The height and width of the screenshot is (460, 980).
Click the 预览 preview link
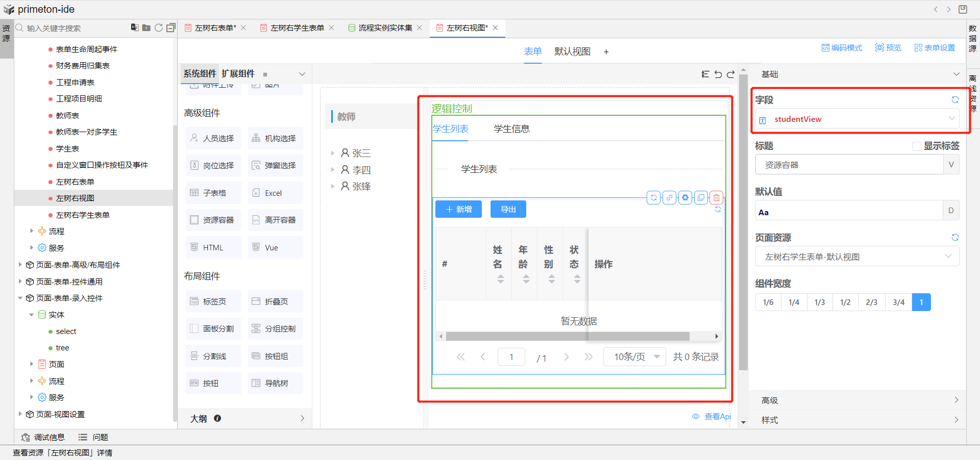[889, 47]
